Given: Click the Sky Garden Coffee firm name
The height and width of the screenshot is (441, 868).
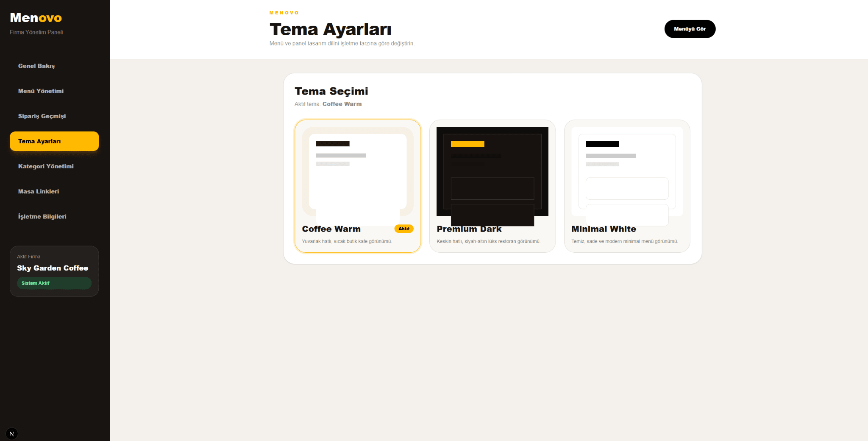Looking at the screenshot, I should point(53,268).
